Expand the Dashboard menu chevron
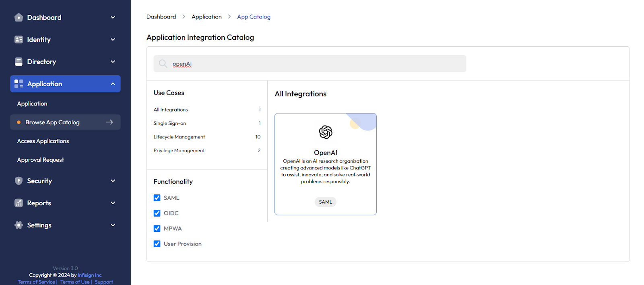Image resolution: width=644 pixels, height=285 pixels. pyautogui.click(x=113, y=17)
